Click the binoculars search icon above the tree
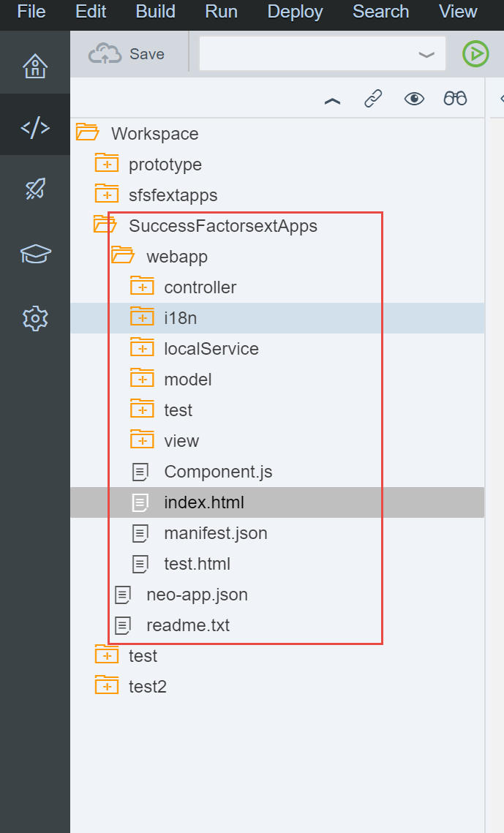This screenshot has width=504, height=833. 455,97
